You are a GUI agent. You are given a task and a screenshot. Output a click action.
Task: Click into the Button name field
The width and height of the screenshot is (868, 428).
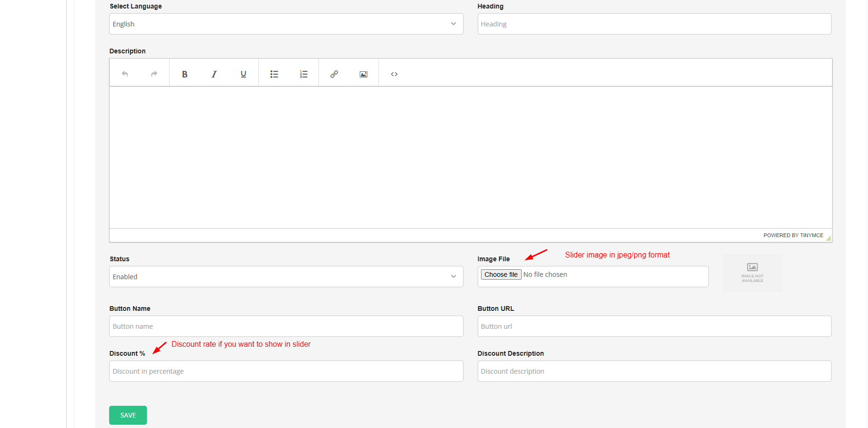click(x=286, y=326)
